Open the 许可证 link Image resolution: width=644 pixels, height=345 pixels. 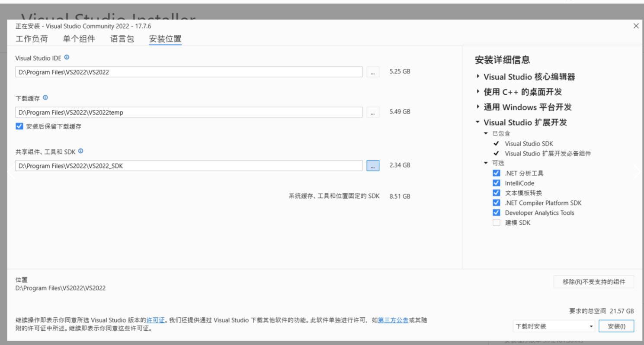pyautogui.click(x=156, y=320)
